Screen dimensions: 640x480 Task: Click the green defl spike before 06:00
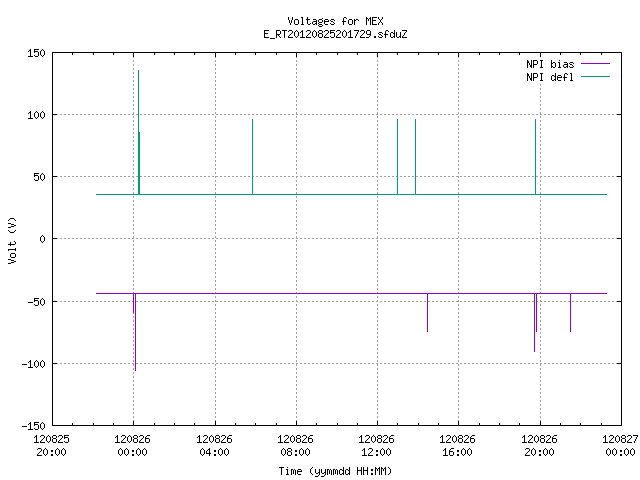[253, 157]
